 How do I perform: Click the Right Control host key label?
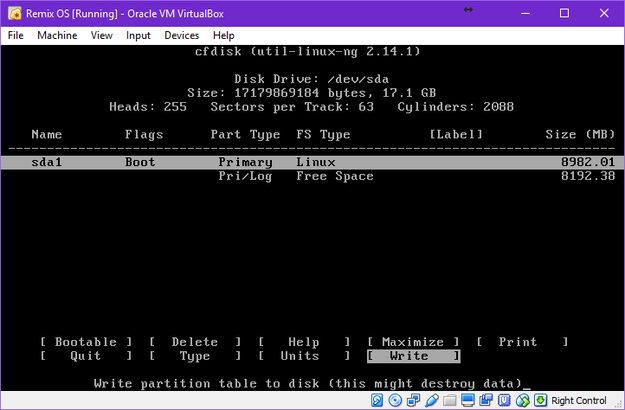coord(579,400)
